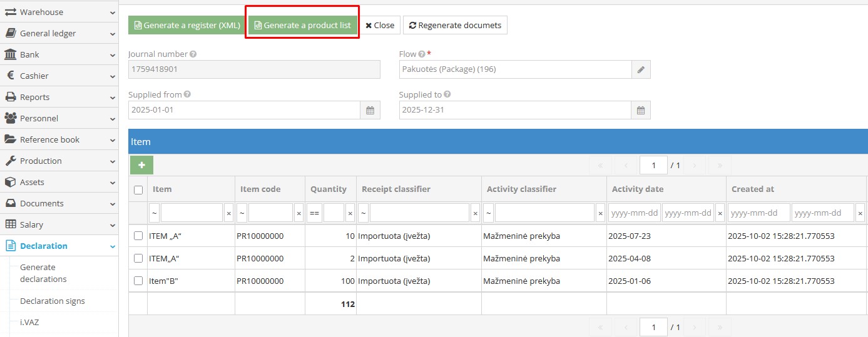
Task: Click the pencil edit icon beside Flow field
Action: pos(641,69)
